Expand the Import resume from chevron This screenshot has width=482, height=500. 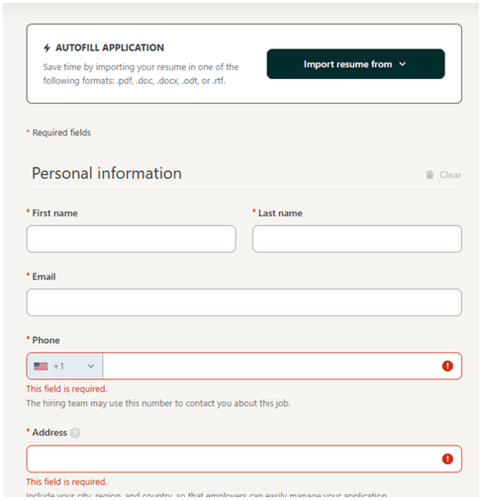(x=402, y=64)
